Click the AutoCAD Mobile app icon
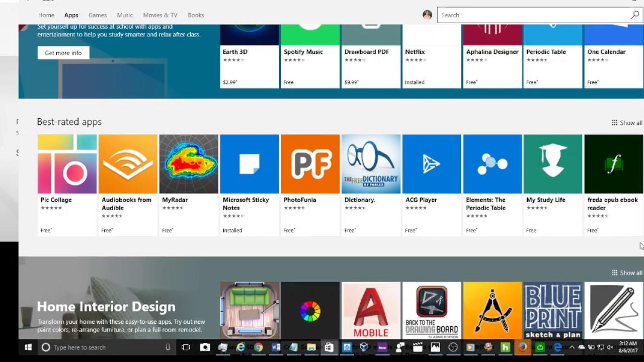Screen dimensions: 644x362 pyautogui.click(x=371, y=310)
